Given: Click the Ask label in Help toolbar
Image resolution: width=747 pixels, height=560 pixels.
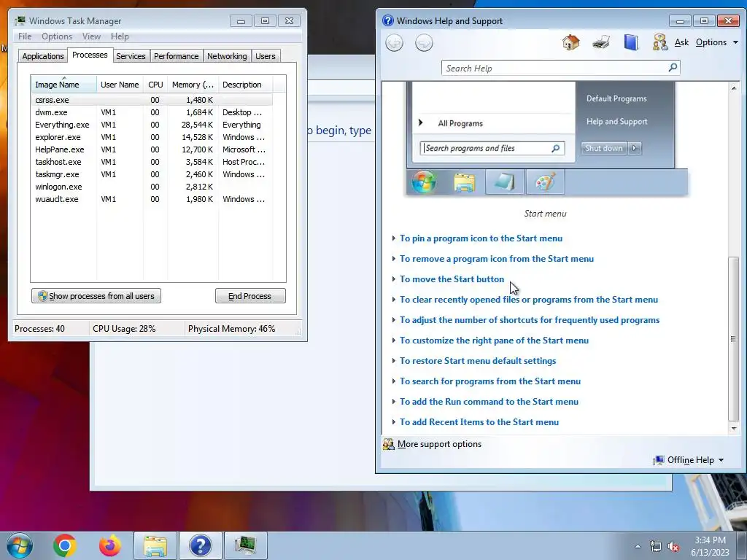Looking at the screenshot, I should pyautogui.click(x=681, y=42).
